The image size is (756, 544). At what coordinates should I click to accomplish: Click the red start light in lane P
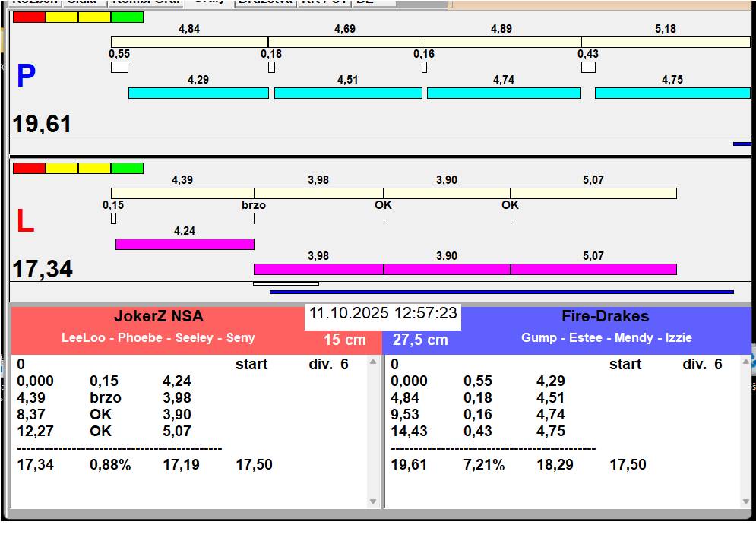(29, 17)
